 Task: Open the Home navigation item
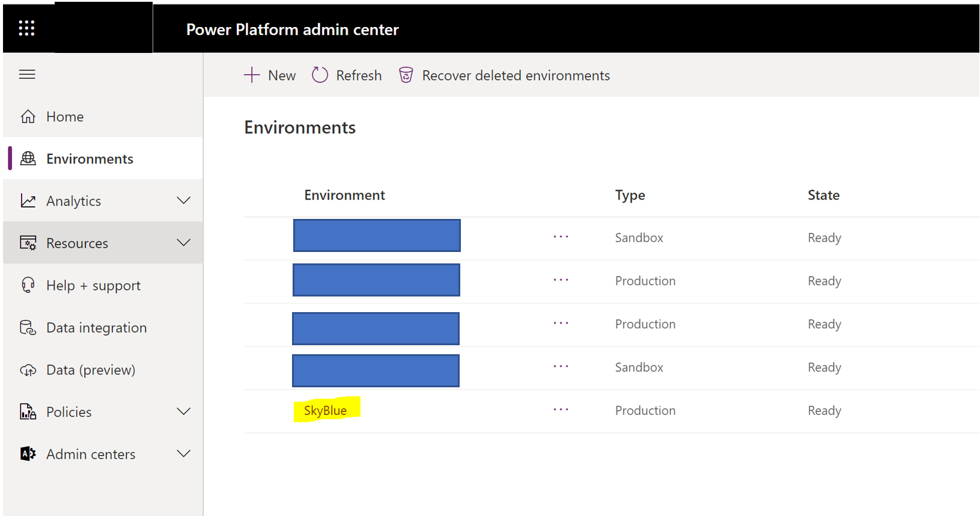[x=103, y=117]
